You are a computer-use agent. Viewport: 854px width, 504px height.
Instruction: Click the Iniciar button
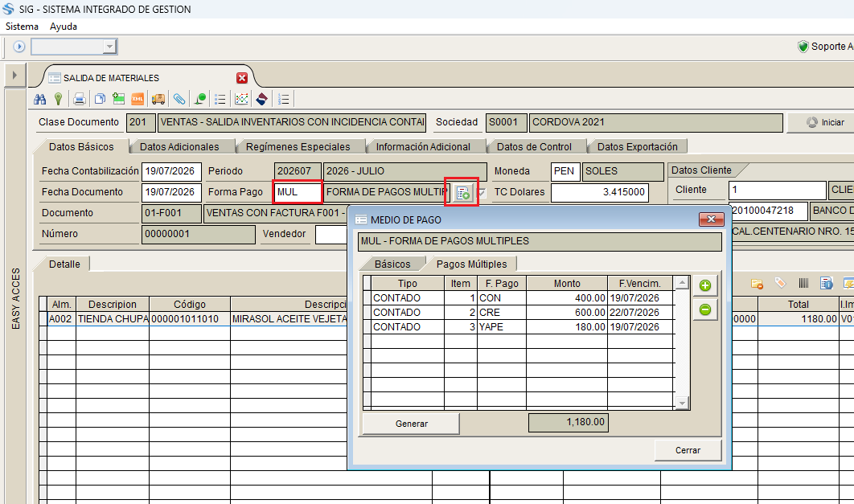pyautogui.click(x=824, y=122)
